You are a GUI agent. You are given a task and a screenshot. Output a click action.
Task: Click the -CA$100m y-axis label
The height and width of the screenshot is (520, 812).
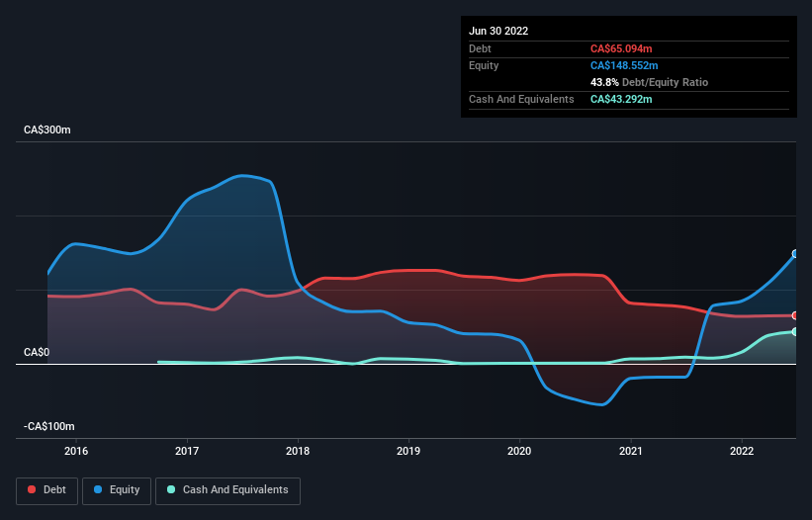pyautogui.click(x=49, y=426)
